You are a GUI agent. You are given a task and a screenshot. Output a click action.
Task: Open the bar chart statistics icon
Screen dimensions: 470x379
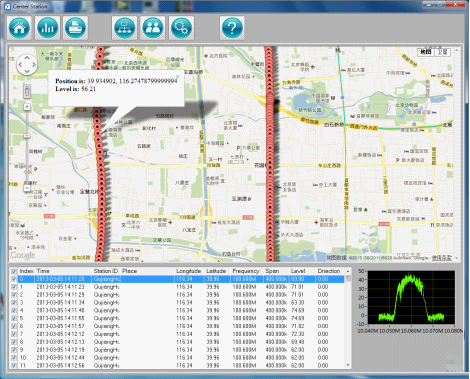click(48, 28)
